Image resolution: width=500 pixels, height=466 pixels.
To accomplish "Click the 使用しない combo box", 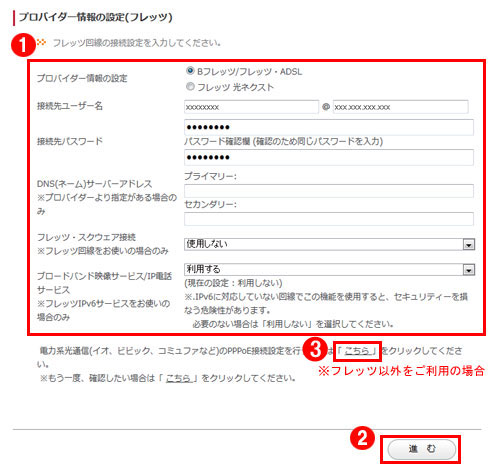I will point(329,244).
